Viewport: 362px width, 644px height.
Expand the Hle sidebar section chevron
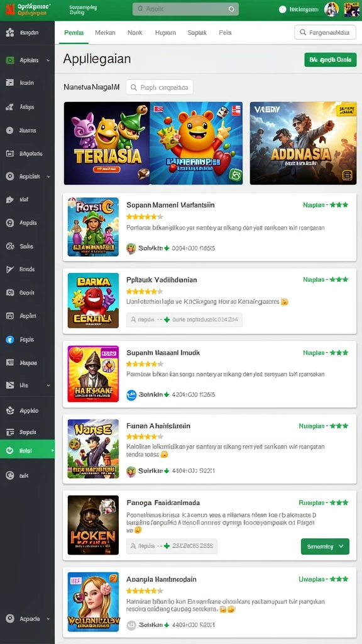click(x=48, y=386)
